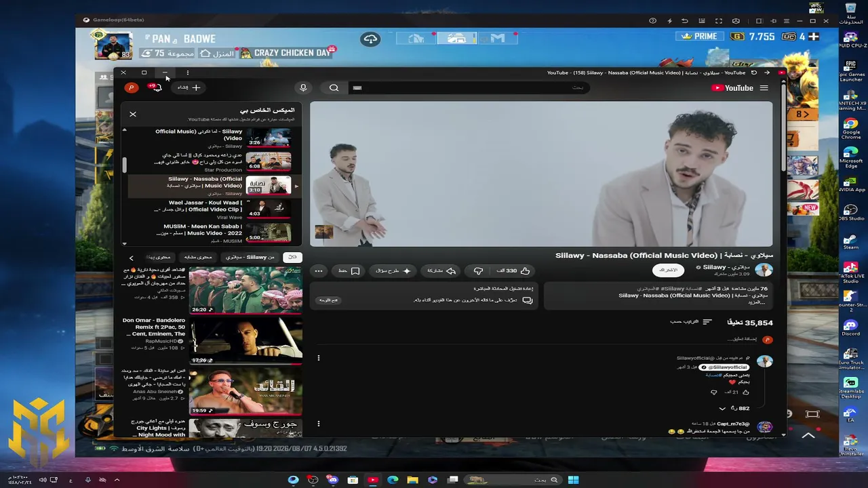The width and height of the screenshot is (868, 488).
Task: Open the Windows Start button
Action: 573,480
